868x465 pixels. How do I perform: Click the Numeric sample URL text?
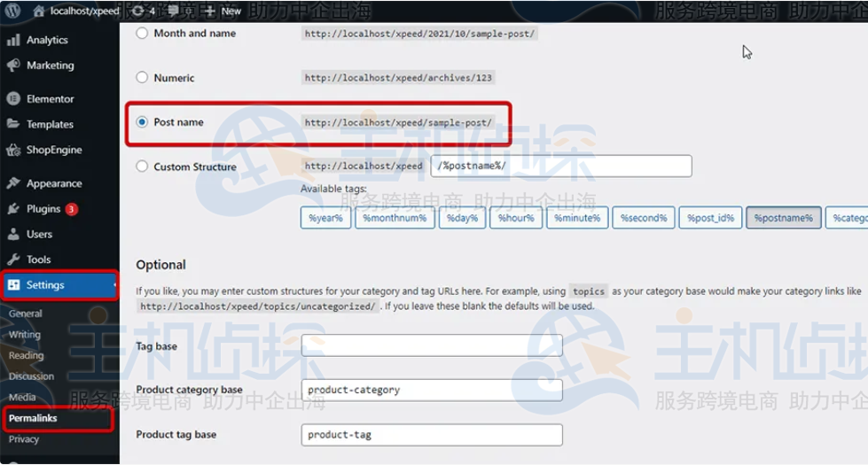click(x=398, y=78)
